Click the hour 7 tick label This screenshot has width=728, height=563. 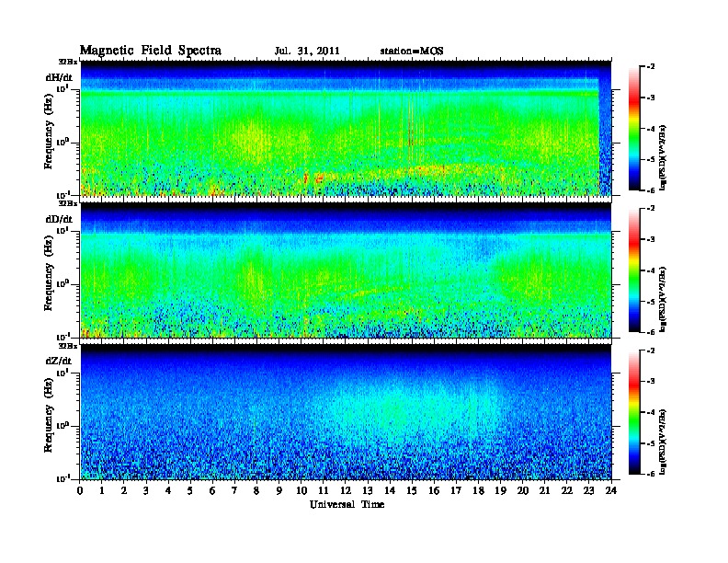[x=235, y=490]
